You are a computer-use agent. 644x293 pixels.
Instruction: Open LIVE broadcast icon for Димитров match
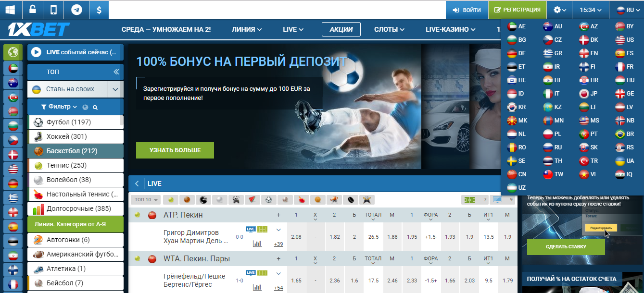tap(251, 230)
